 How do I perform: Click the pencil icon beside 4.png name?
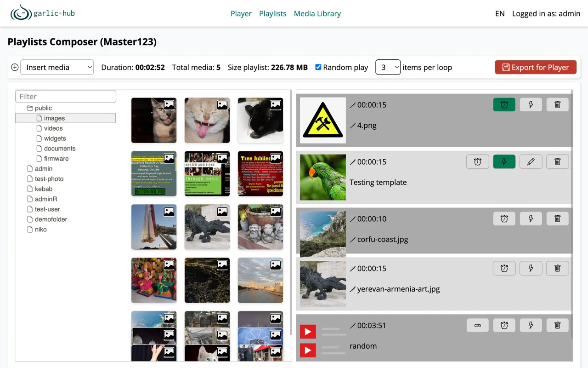[x=353, y=125]
